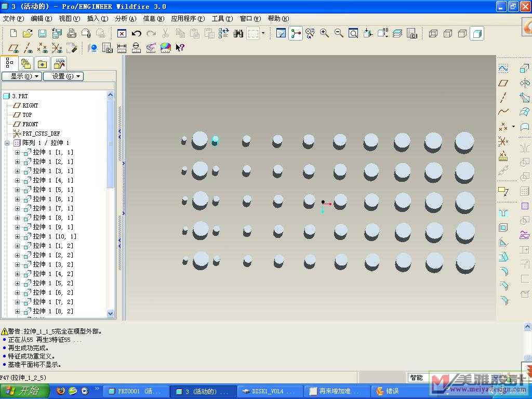Click the Pattern tool icon
The width and height of the screenshot is (532, 399).
tap(525, 191)
